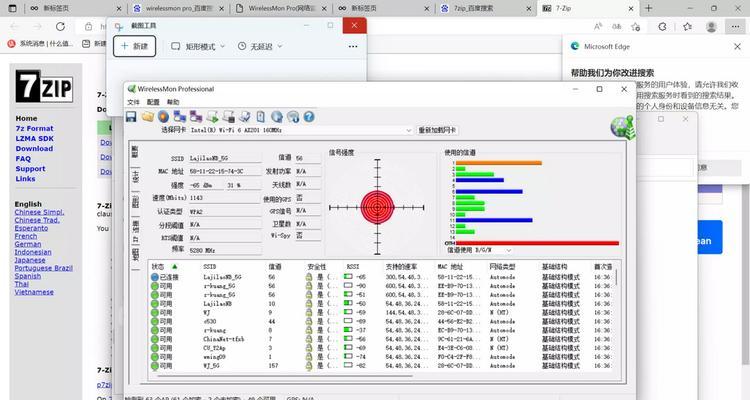
Task: Click the padlock icon in the WJ_5G row
Action: pyautogui.click(x=309, y=366)
